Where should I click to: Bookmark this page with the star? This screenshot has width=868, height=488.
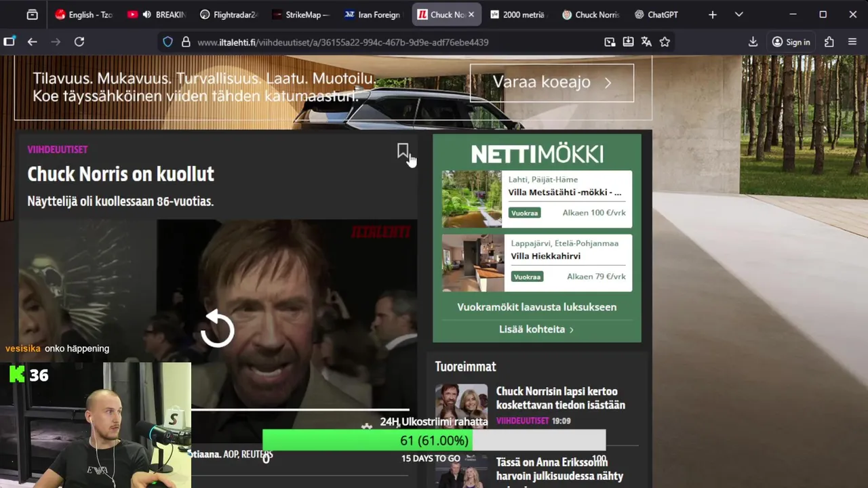coord(665,42)
